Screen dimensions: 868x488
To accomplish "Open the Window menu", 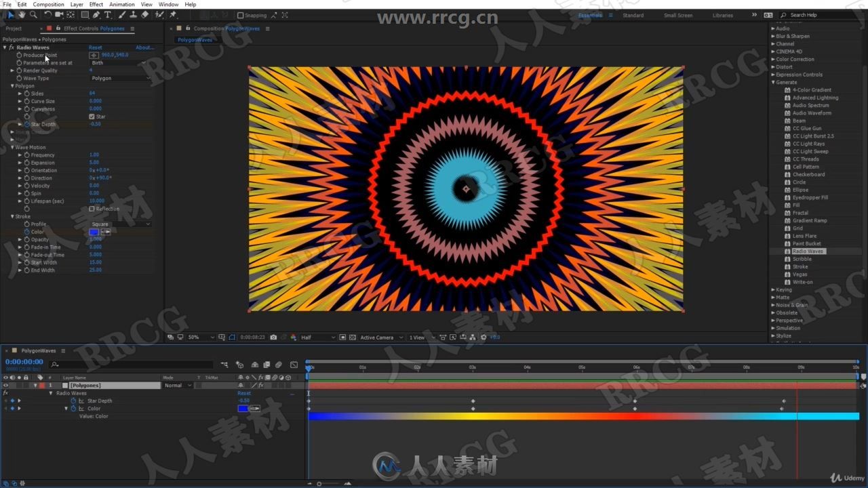I will pos(168,4).
